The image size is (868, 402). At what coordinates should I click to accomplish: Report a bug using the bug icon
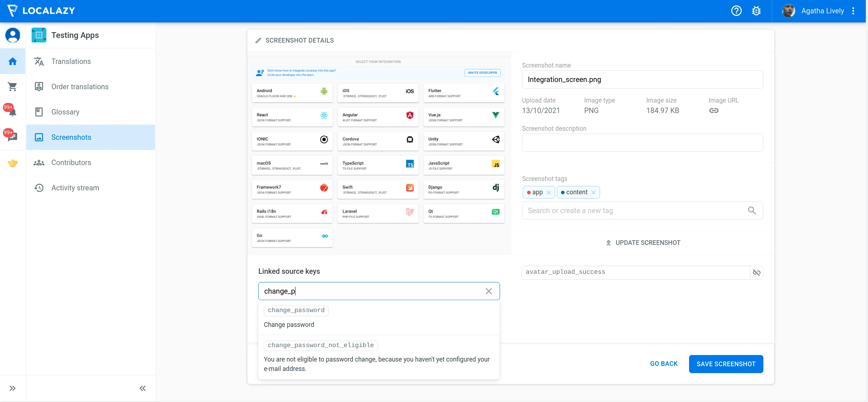click(x=757, y=11)
